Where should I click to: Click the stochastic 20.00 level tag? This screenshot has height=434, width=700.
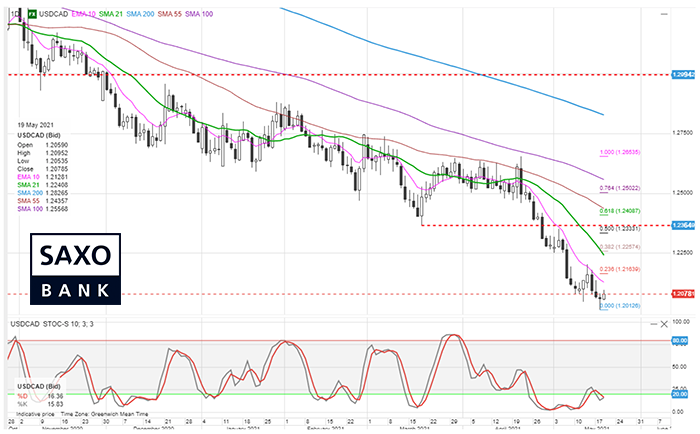coord(680,394)
